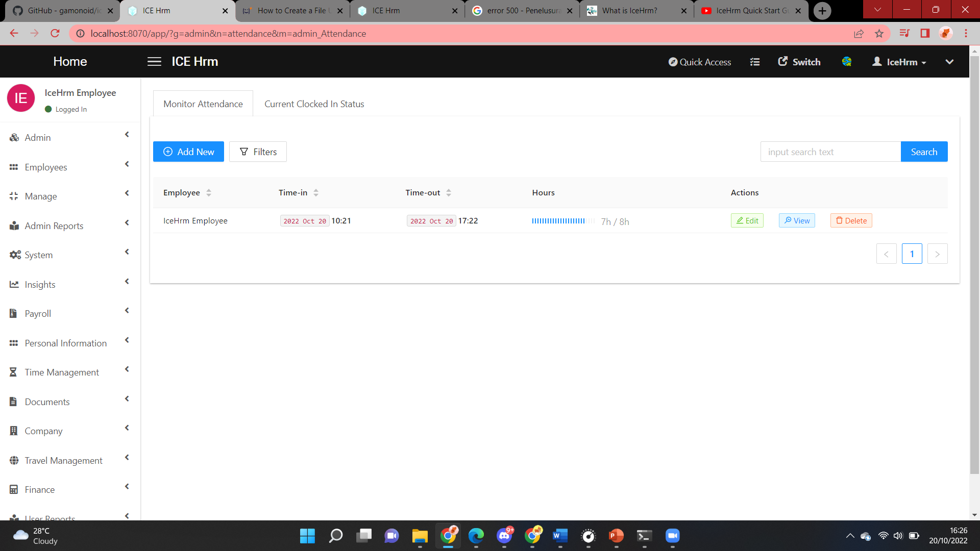Open the Discord icon in taskbar

pyautogui.click(x=504, y=535)
